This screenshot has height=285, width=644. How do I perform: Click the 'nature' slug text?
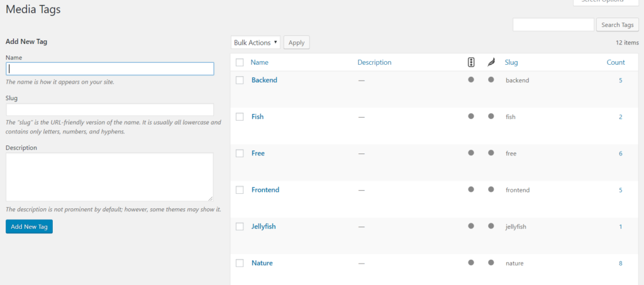(x=514, y=263)
